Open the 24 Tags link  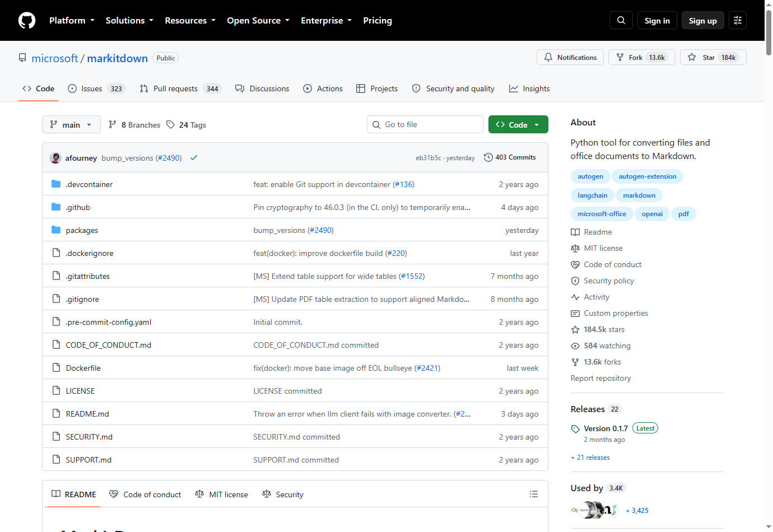pos(186,125)
